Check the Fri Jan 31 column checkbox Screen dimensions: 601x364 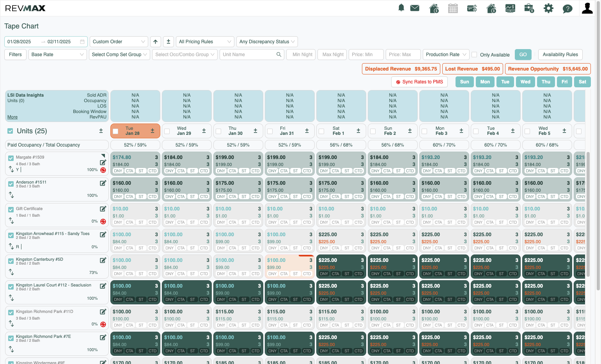tap(270, 131)
